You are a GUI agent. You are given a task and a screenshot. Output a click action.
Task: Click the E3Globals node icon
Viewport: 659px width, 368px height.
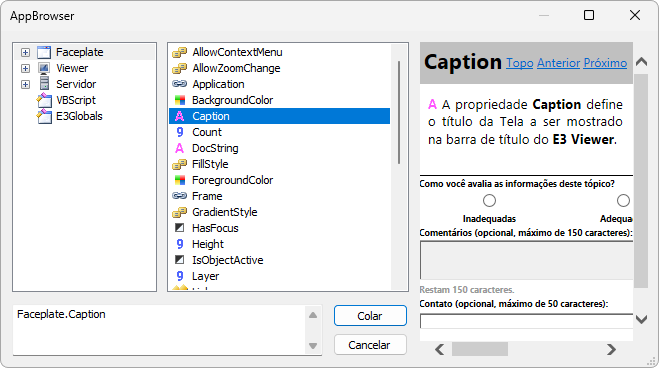tap(44, 116)
